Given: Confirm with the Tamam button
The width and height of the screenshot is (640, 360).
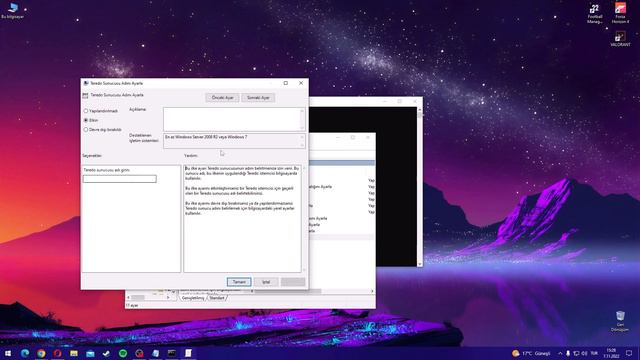Looking at the screenshot, I should tap(239, 282).
